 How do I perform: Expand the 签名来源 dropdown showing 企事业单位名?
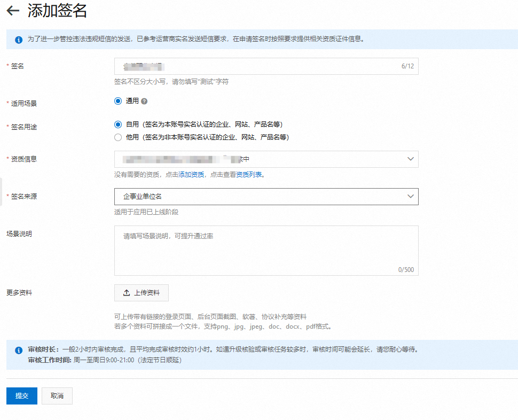click(x=266, y=197)
